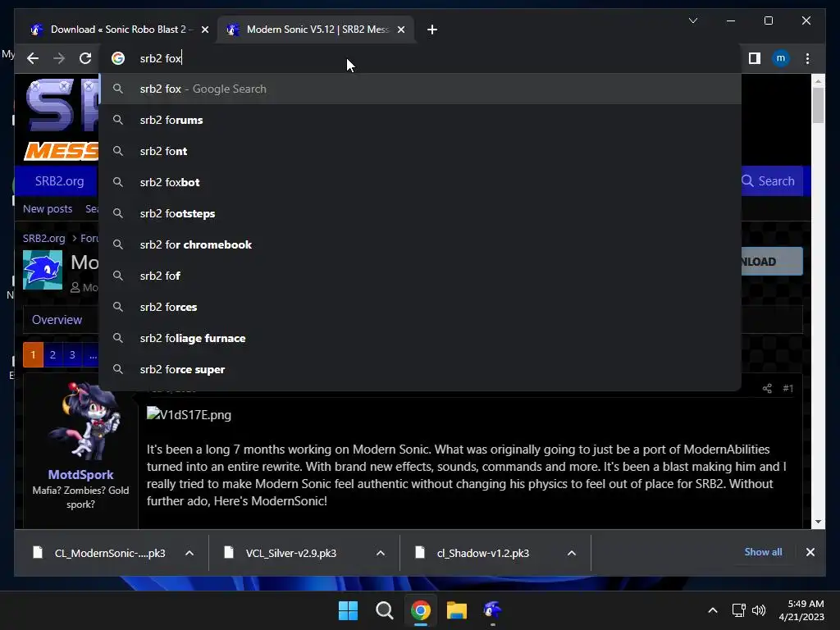Reload the current page
840x630 pixels.
point(85,58)
